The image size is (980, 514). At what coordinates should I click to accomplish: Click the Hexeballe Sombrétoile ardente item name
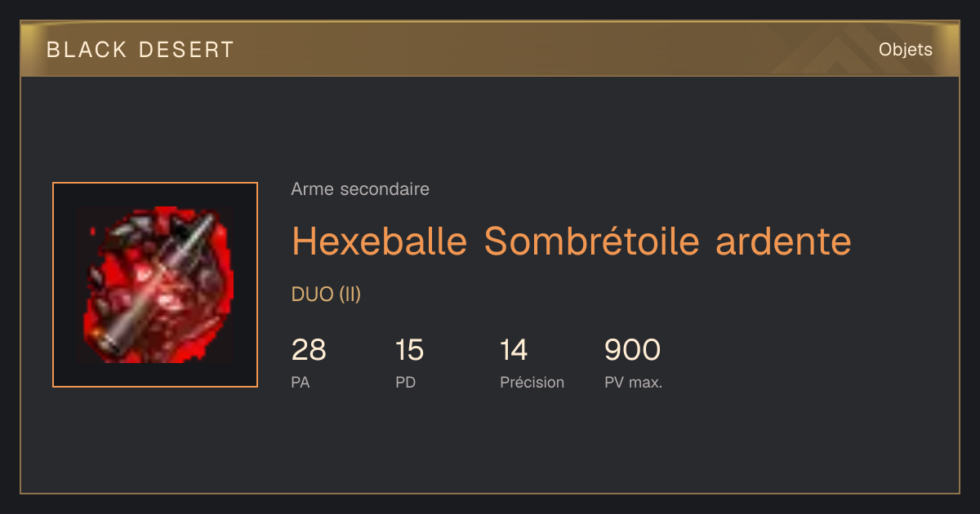(572, 241)
